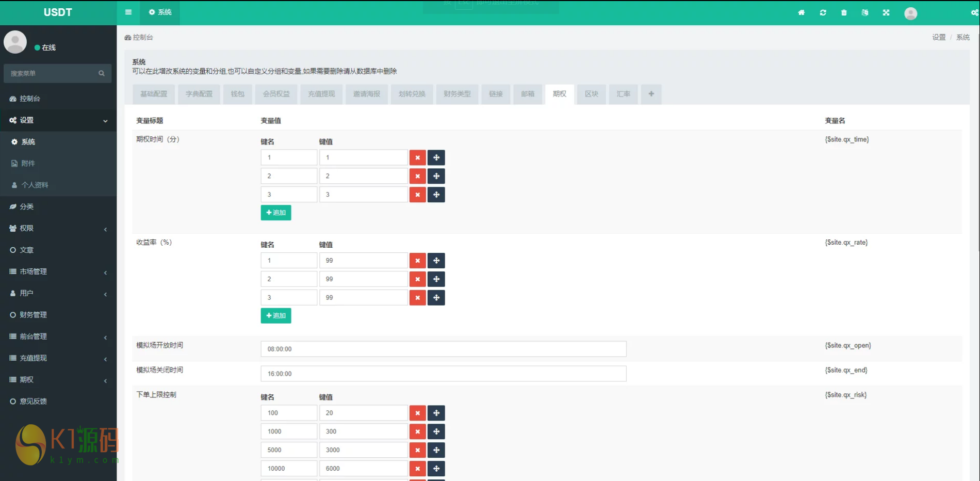Screen dimensions: 980x481
Task: Expand the 市场管理 sidebar menu
Action: point(58,271)
